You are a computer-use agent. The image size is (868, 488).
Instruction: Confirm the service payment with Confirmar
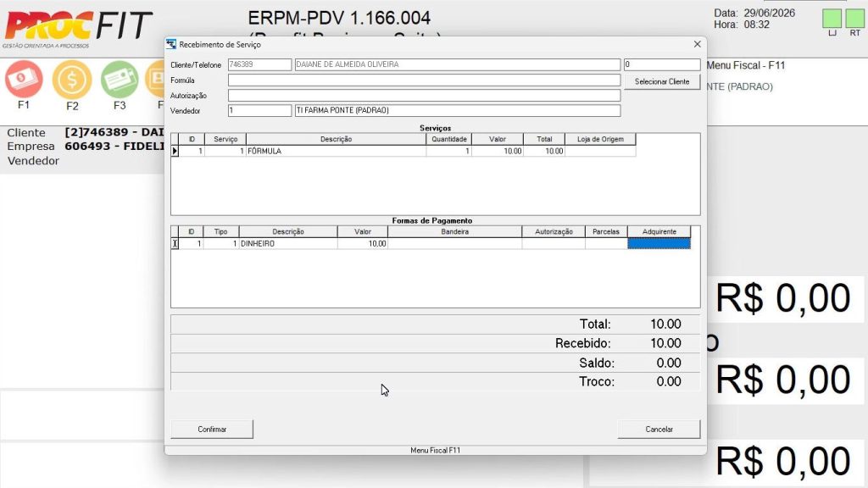[212, 430]
